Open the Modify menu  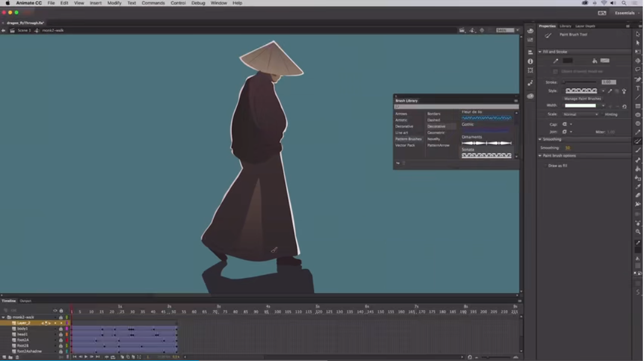[x=114, y=3]
